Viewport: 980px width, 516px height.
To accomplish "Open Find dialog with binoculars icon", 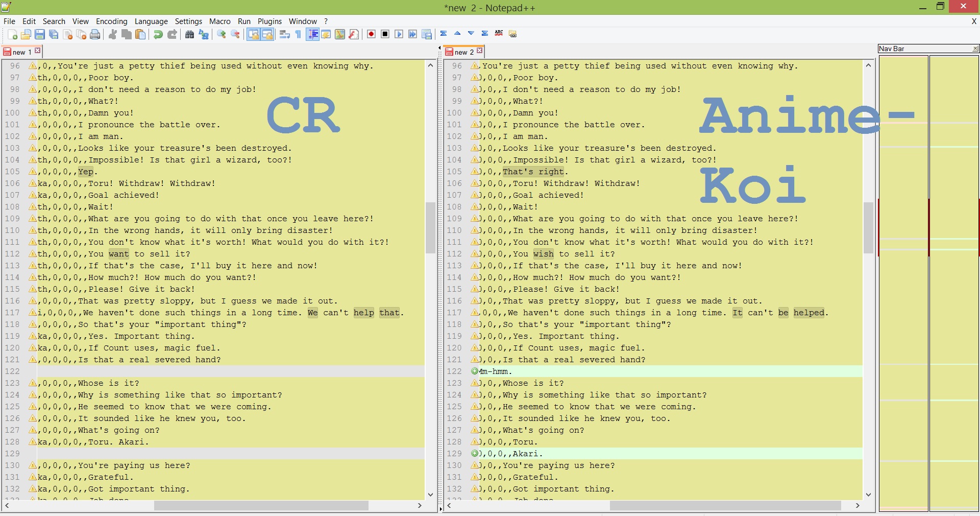I will (x=190, y=34).
